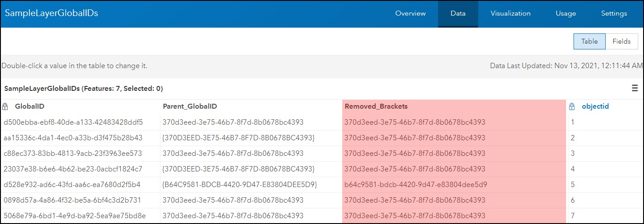Click the Parent_GlobalID column header
The image size is (644, 224).
190,106
